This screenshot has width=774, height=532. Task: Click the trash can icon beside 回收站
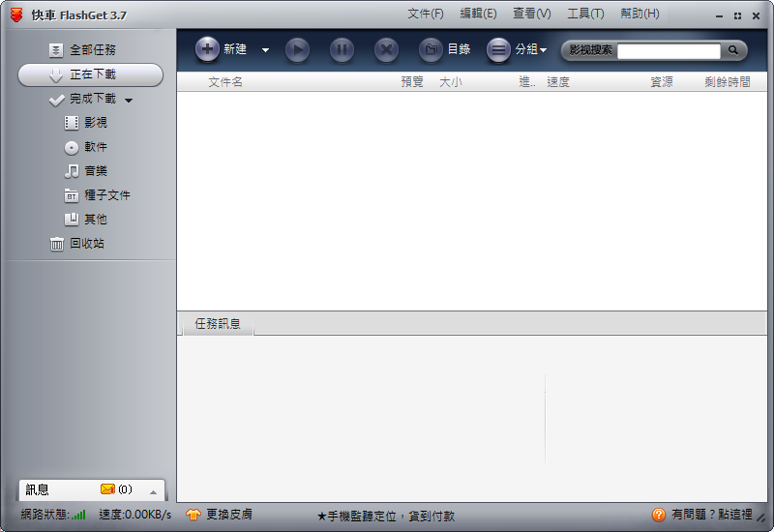(x=57, y=244)
